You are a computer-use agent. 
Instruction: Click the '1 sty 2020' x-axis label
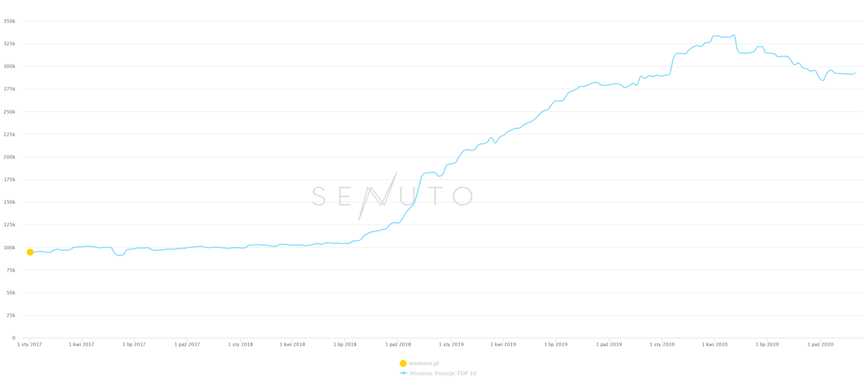[x=662, y=344]
